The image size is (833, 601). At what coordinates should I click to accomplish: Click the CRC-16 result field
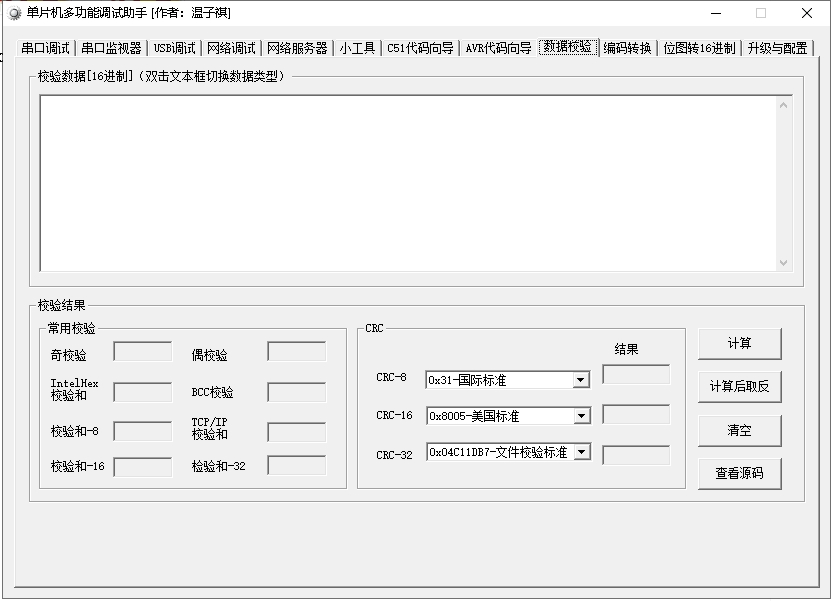coord(636,414)
